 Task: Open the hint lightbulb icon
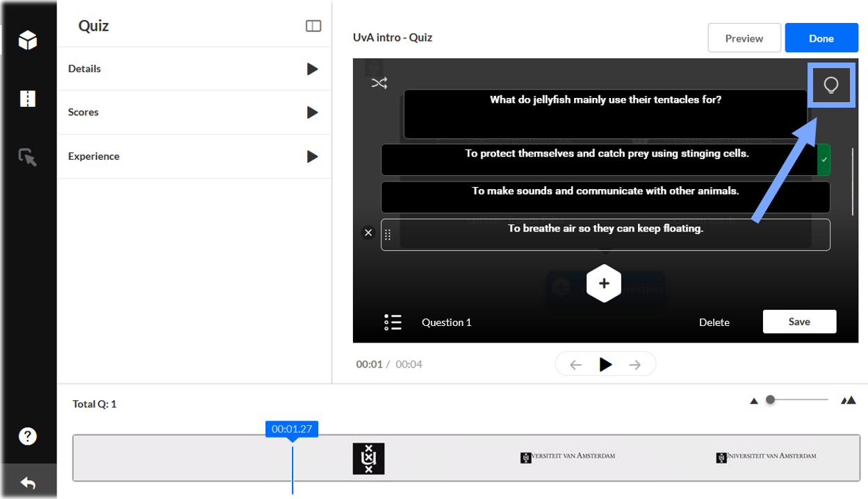point(830,85)
